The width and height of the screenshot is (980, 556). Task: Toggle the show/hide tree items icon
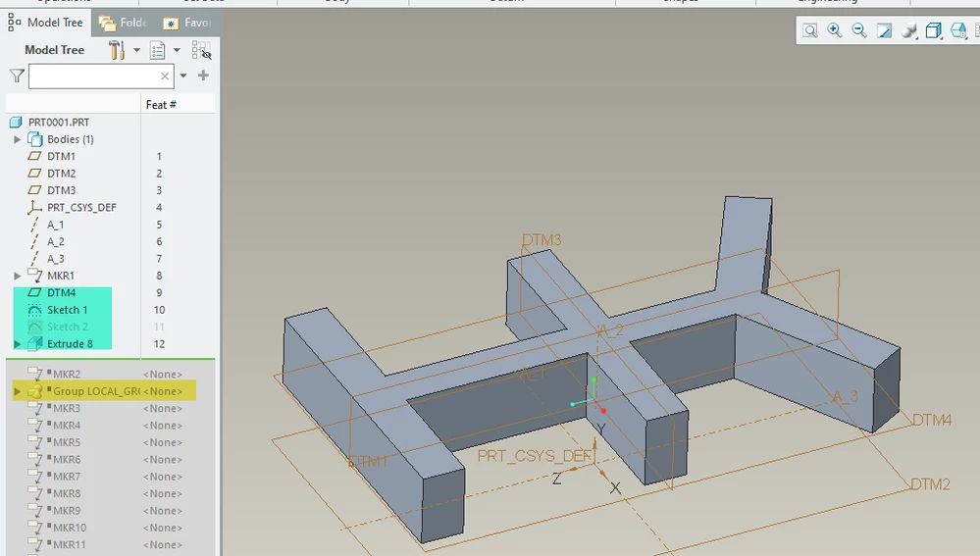pos(201,50)
